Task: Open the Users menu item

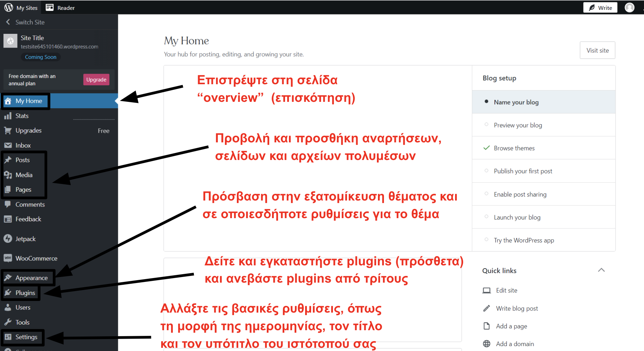Action: [59, 307]
